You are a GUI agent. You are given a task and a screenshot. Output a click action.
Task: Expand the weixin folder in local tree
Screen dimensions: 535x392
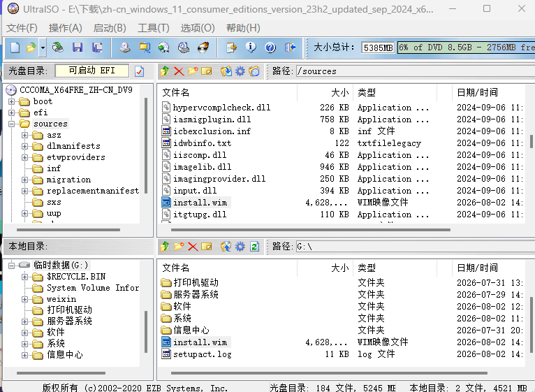click(x=25, y=299)
